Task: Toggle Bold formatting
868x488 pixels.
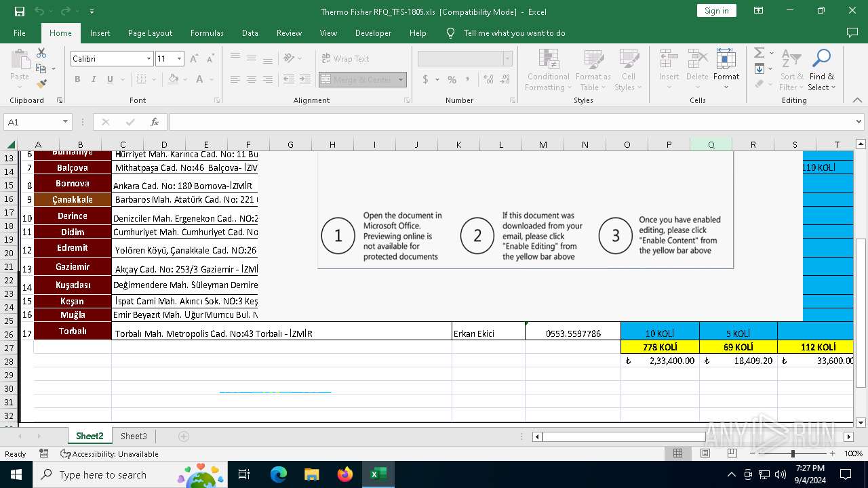Action: (77, 79)
